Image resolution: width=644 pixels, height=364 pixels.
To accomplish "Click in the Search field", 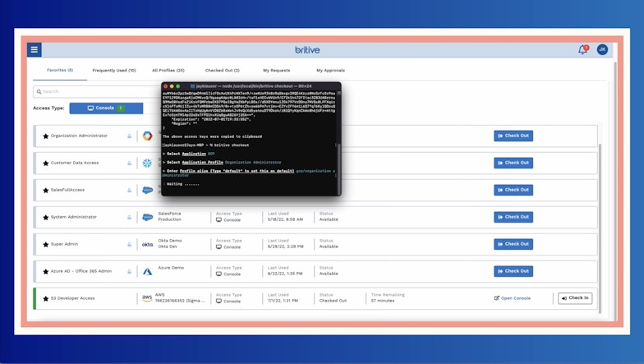I will click(x=97, y=92).
